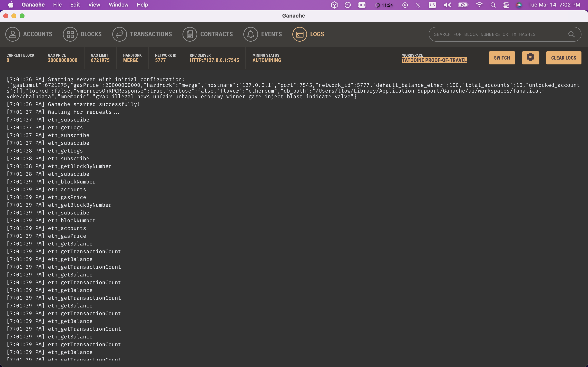The image size is (588, 367).
Task: Open the volume control in menu bar
Action: click(447, 5)
